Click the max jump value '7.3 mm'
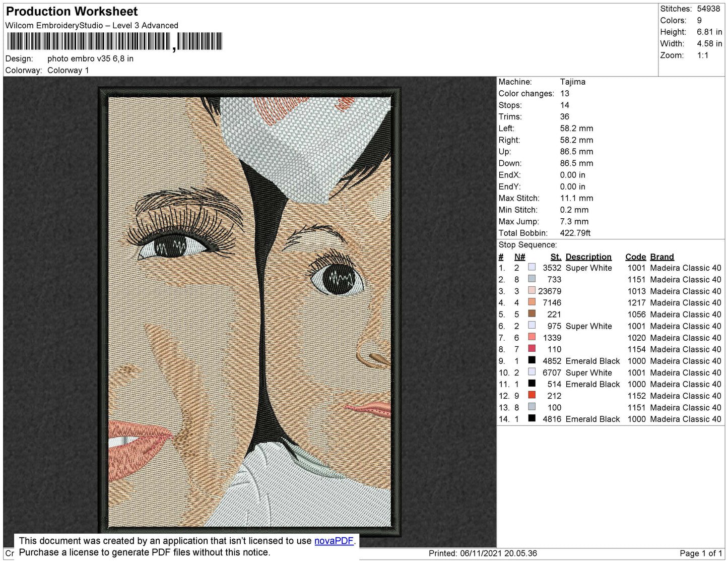 574,221
